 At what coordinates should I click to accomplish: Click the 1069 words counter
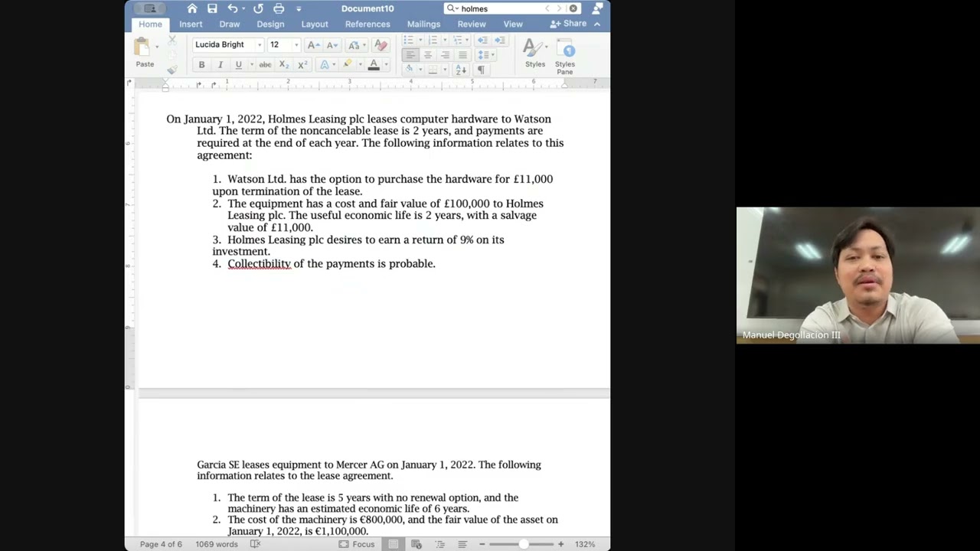click(217, 544)
